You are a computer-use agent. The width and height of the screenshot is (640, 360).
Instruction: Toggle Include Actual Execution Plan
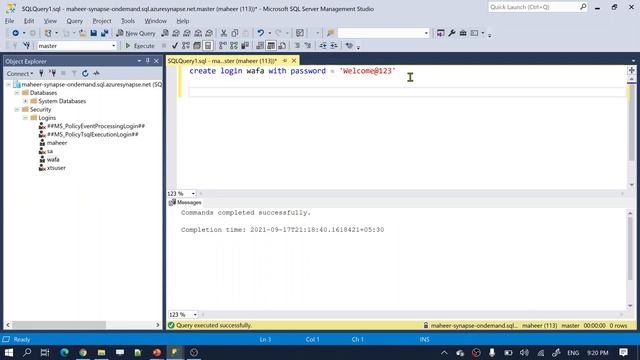click(x=223, y=46)
